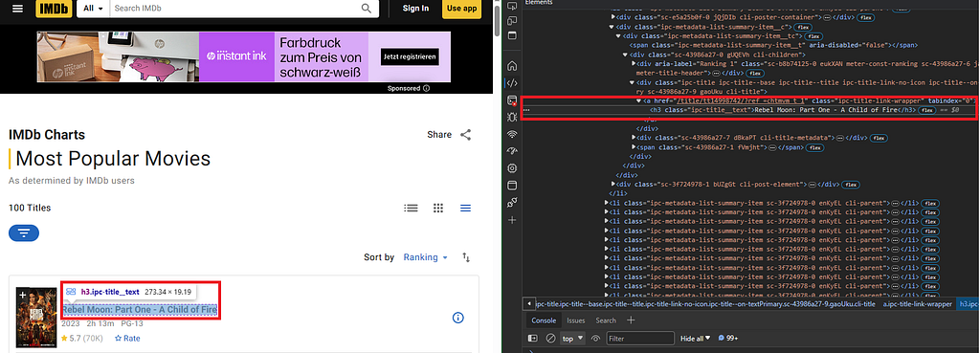Switch to the Search drawer tab
Image resolution: width=980 pixels, height=353 pixels.
click(x=606, y=320)
